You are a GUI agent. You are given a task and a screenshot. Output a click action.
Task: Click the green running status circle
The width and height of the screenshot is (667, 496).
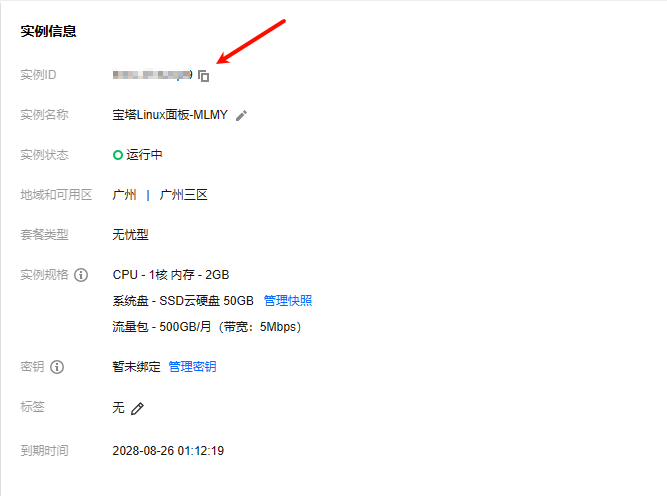(x=118, y=155)
